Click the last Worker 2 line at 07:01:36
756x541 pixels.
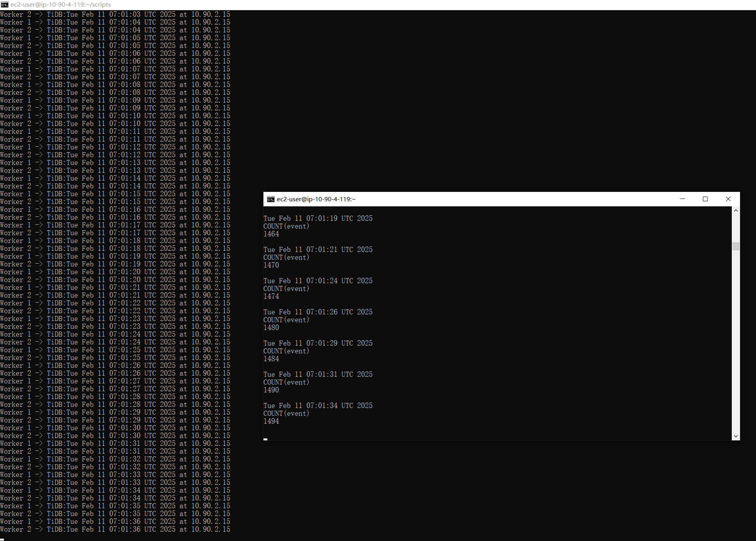tap(115, 529)
